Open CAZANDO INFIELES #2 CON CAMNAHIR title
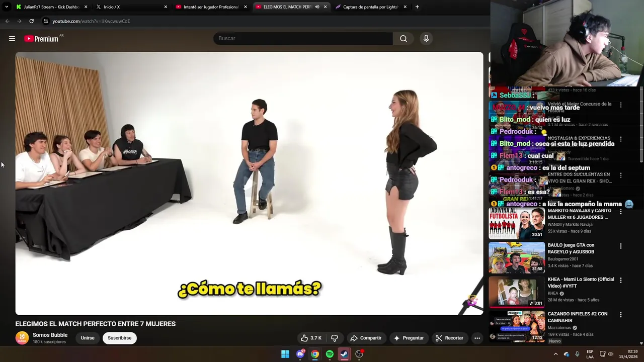Image resolution: width=644 pixels, height=362 pixels. click(578, 317)
